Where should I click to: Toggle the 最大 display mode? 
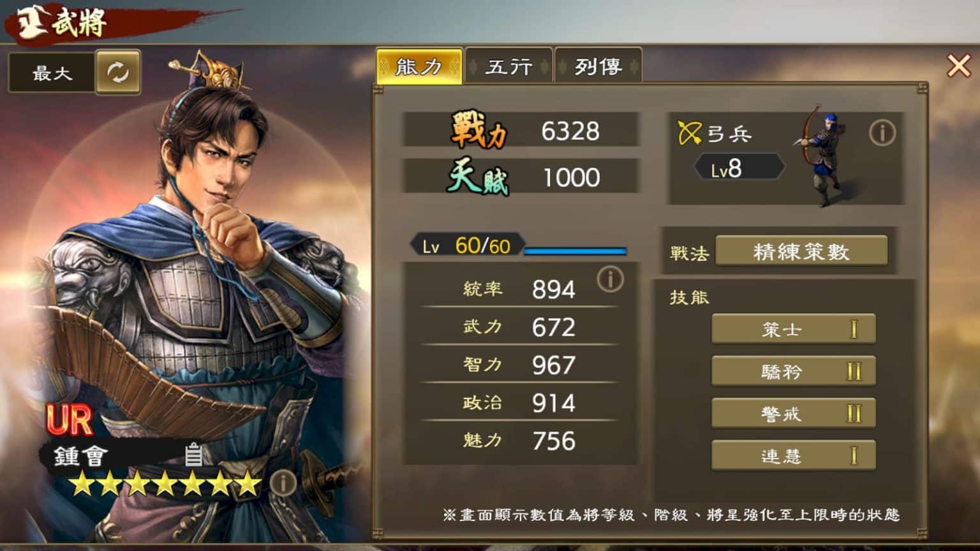[52, 73]
